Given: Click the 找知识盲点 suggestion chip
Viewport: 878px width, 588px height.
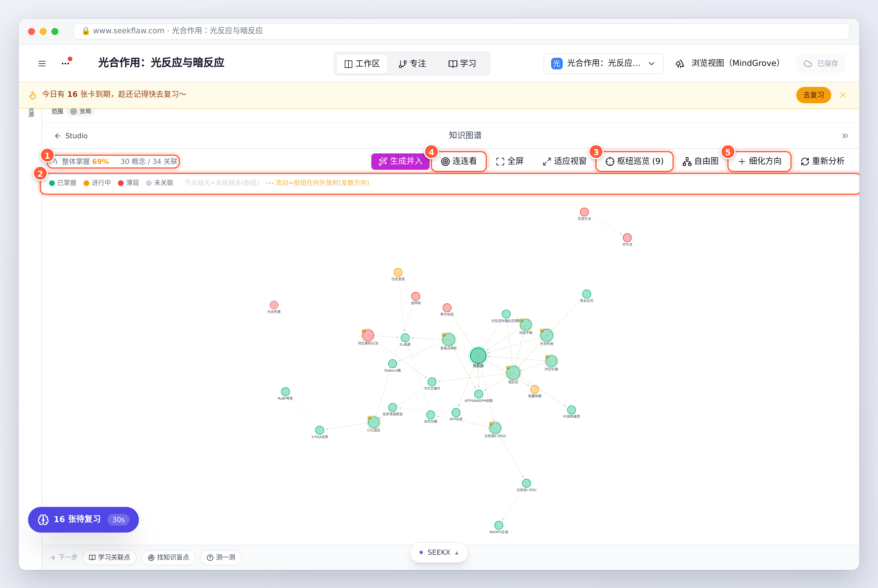Looking at the screenshot, I should (x=168, y=557).
